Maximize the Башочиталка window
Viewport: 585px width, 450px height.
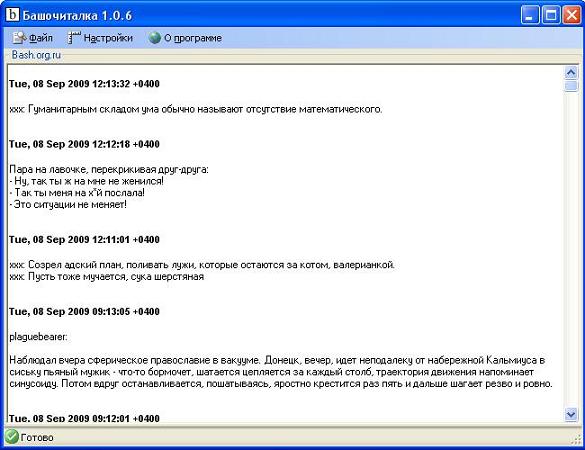551,16
